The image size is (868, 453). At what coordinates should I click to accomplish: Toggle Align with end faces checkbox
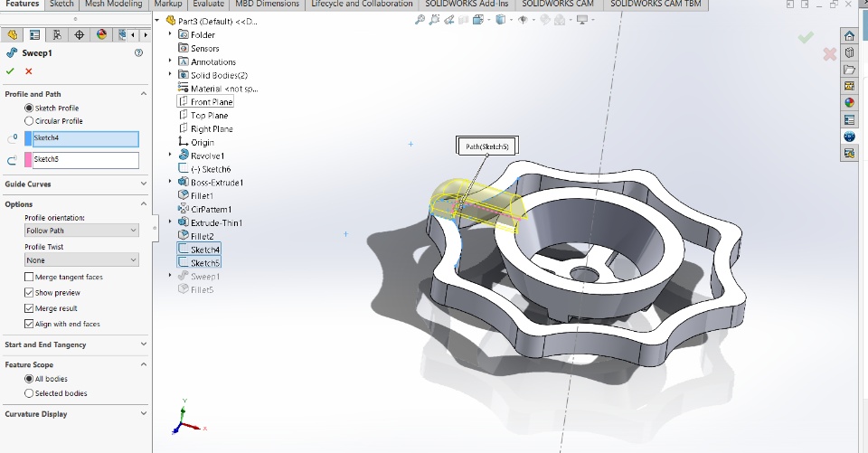(29, 324)
